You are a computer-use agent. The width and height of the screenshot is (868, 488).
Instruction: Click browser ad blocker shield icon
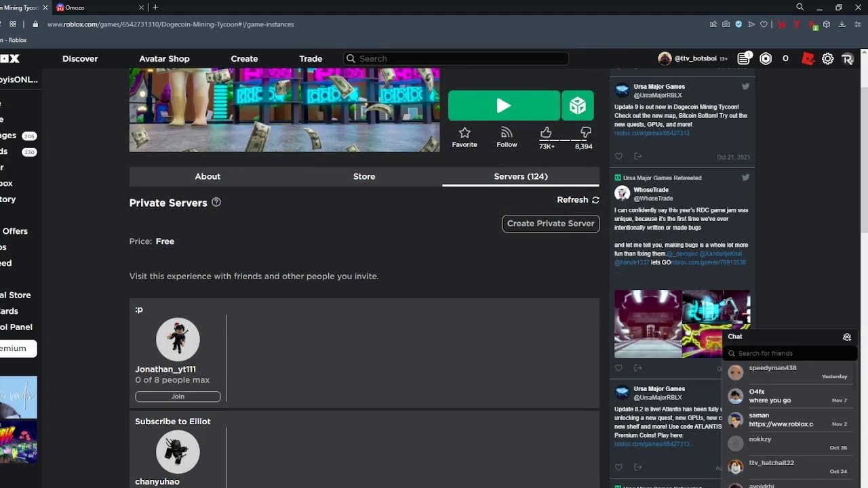738,24
